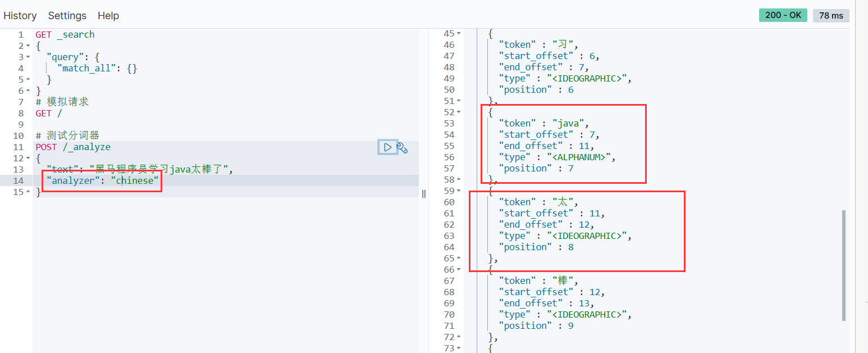Open the Settings menu
Image resolution: width=868 pixels, height=353 pixels.
click(x=67, y=16)
